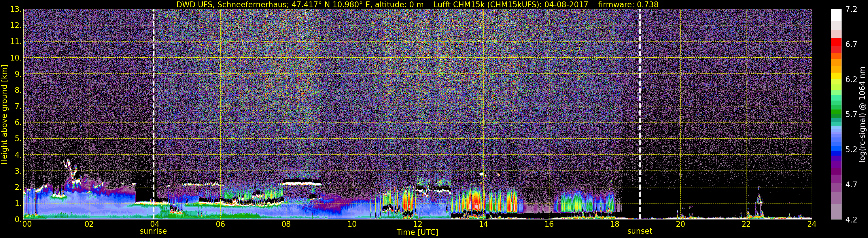868x238 pixels.
Task: Click the "6.2" colorbar scale label
Action: pyautogui.click(x=851, y=80)
